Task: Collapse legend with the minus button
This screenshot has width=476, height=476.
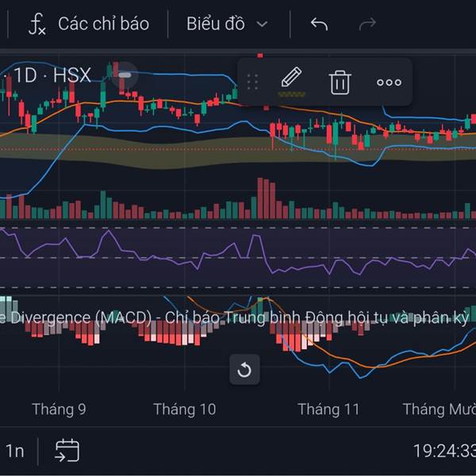Action: point(125,75)
